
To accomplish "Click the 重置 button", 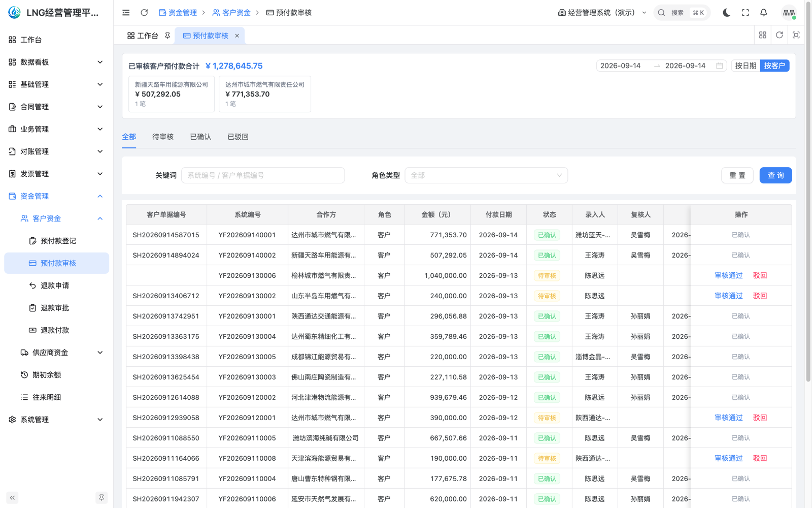I will click(737, 175).
